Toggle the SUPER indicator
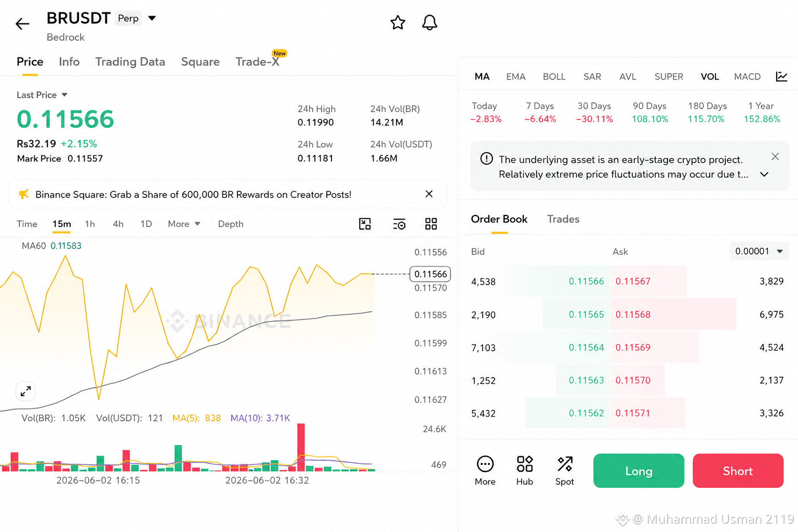The image size is (798, 532). (669, 76)
